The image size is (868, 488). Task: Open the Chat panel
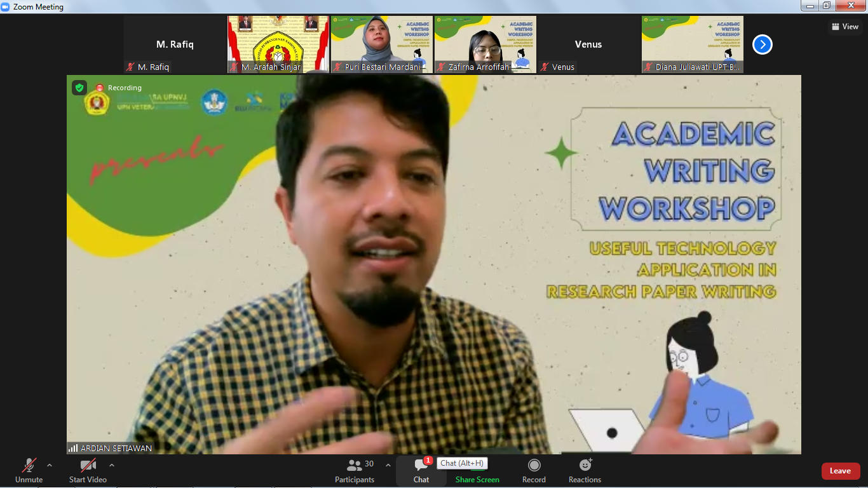coord(421,470)
